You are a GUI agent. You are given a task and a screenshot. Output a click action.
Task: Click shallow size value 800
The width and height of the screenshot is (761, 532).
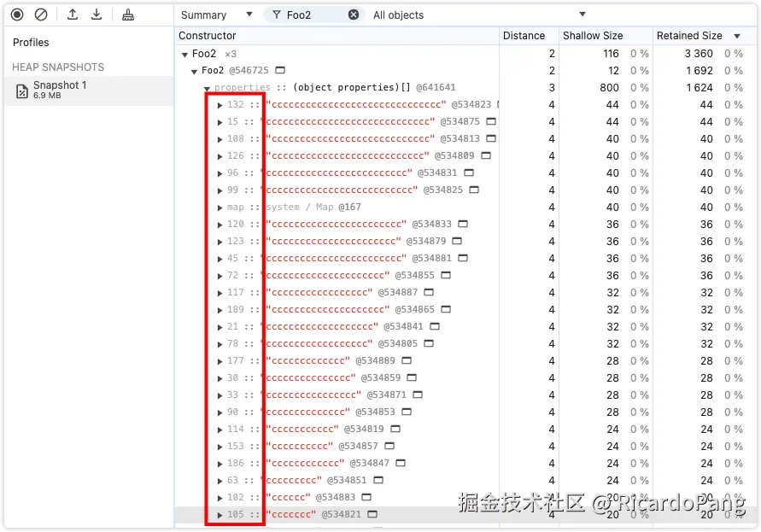click(609, 87)
